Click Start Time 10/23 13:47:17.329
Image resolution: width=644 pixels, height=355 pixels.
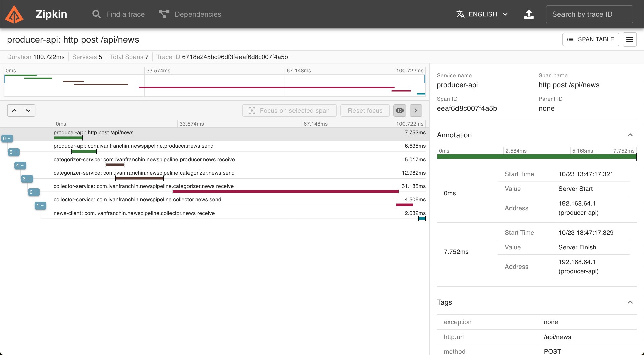586,233
